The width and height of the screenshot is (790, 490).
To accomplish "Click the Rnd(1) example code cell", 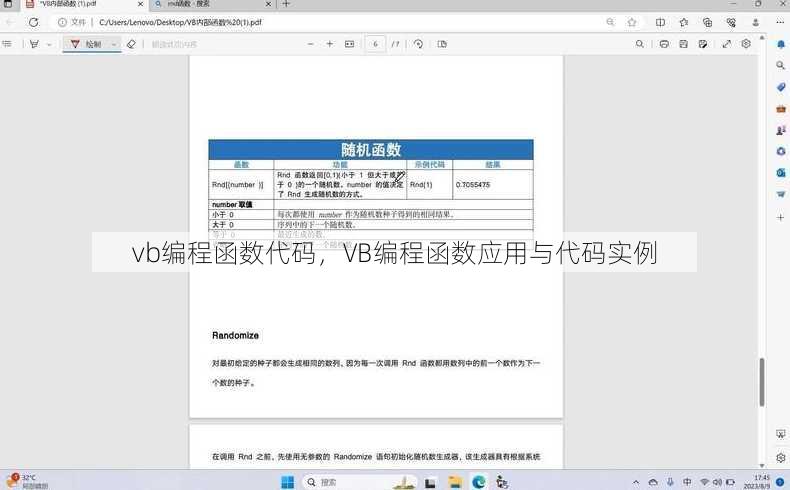I will coord(429,184).
